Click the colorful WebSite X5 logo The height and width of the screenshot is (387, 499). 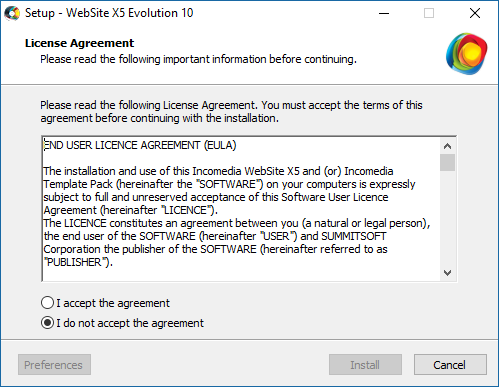point(466,54)
